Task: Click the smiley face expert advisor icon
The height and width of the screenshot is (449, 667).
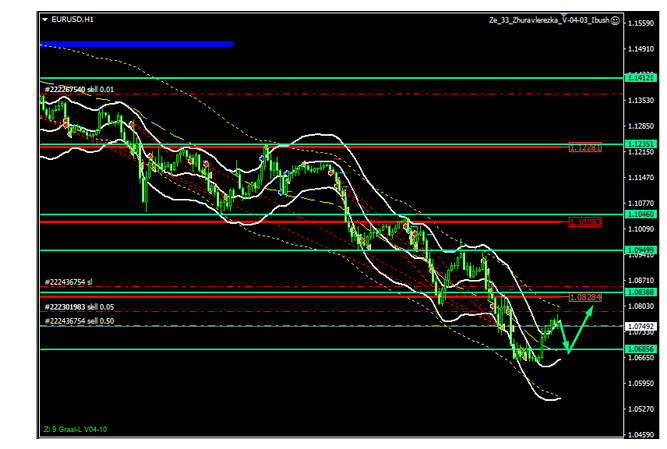Action: coord(615,19)
